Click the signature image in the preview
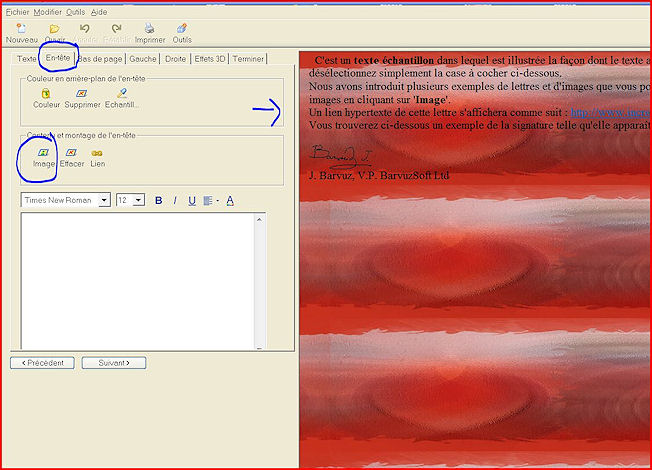This screenshot has height=470, width=652. click(340, 156)
